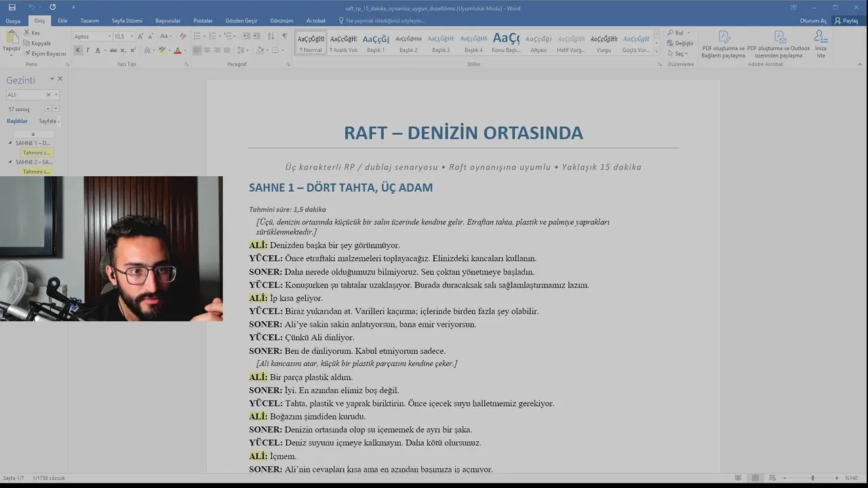Click the Paylaş share button
868x488 pixels.
point(846,21)
